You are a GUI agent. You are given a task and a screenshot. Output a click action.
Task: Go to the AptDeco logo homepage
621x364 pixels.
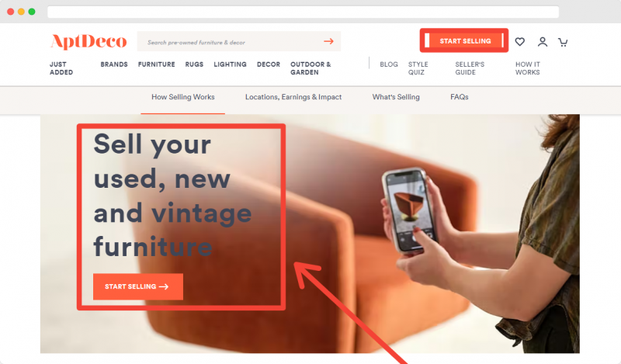[x=88, y=41]
